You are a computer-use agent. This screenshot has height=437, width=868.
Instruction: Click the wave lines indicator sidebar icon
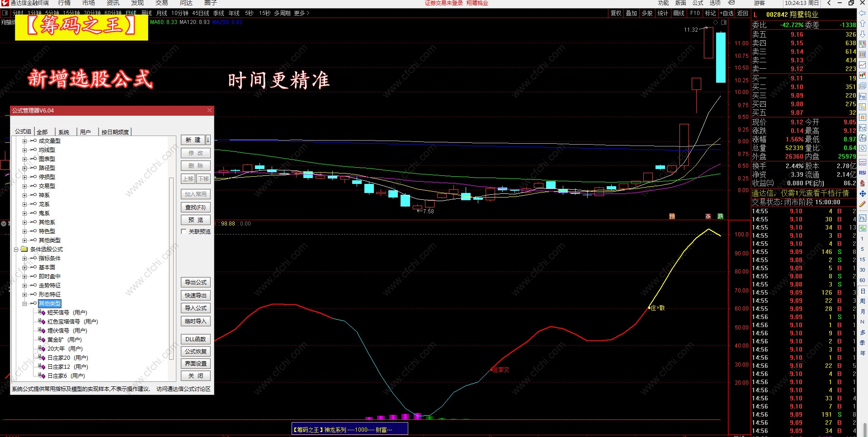tap(863, 162)
